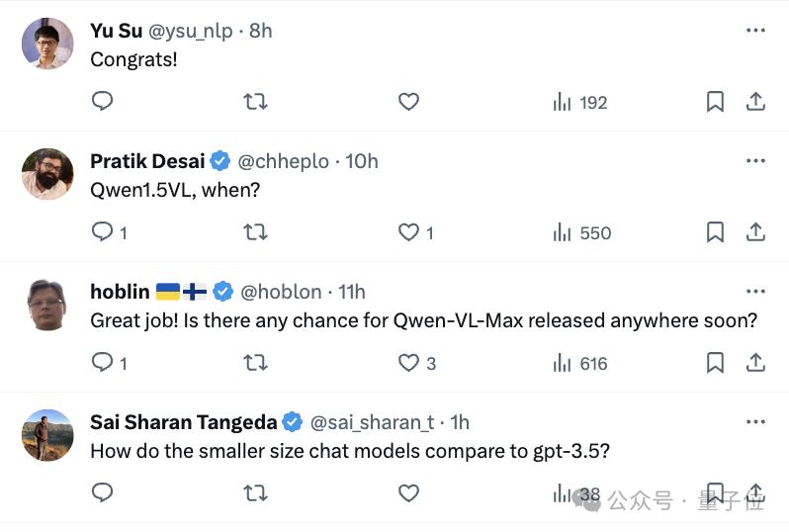Reply to hoblin's Qwen-VL-Max tweet

103,363
